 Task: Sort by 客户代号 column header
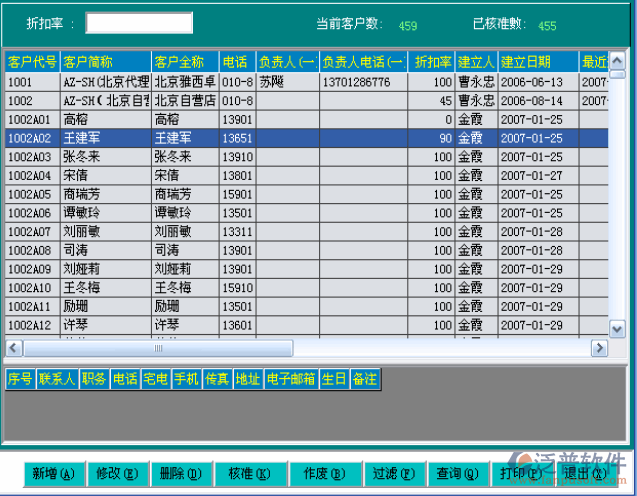pos(32,62)
